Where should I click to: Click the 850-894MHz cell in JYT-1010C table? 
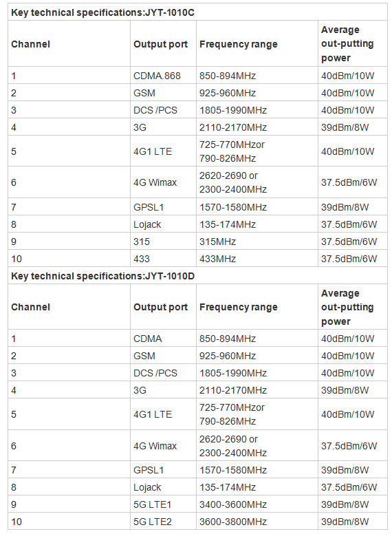[x=257, y=75]
